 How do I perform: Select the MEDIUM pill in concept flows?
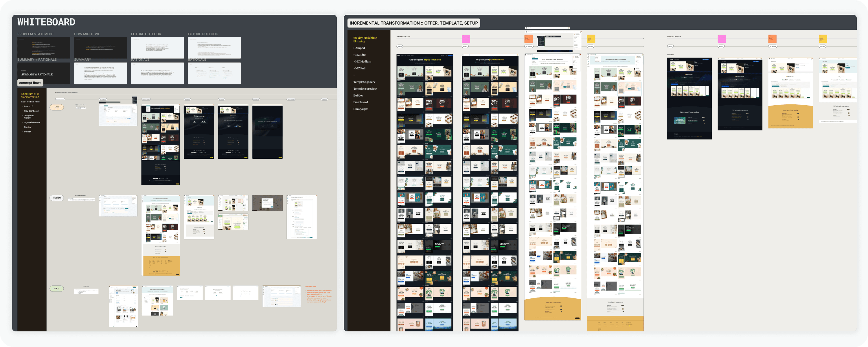pos(57,198)
